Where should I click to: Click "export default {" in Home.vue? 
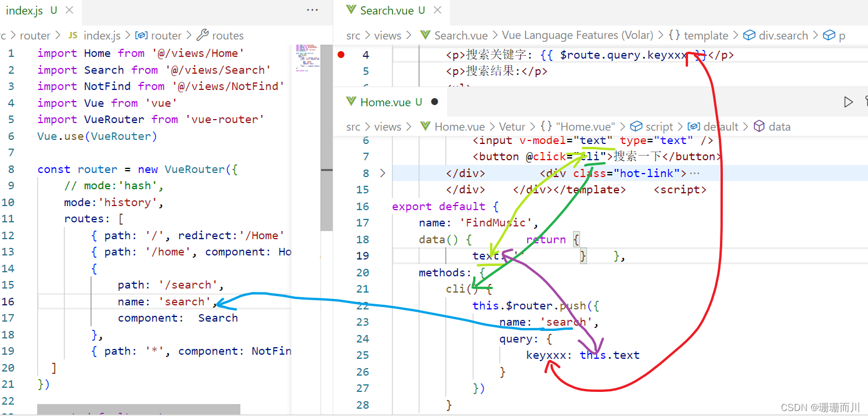pos(445,206)
